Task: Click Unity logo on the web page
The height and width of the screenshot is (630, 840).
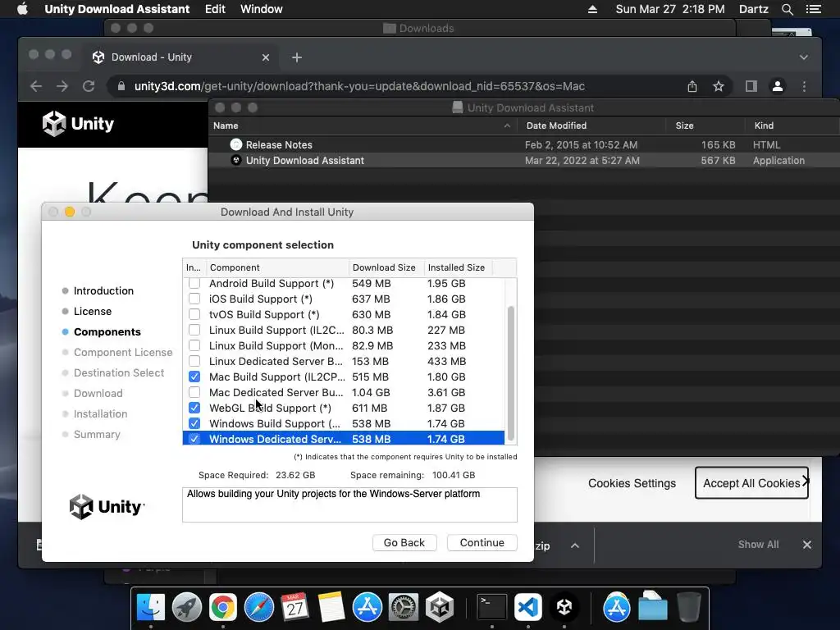Action: tap(78, 124)
